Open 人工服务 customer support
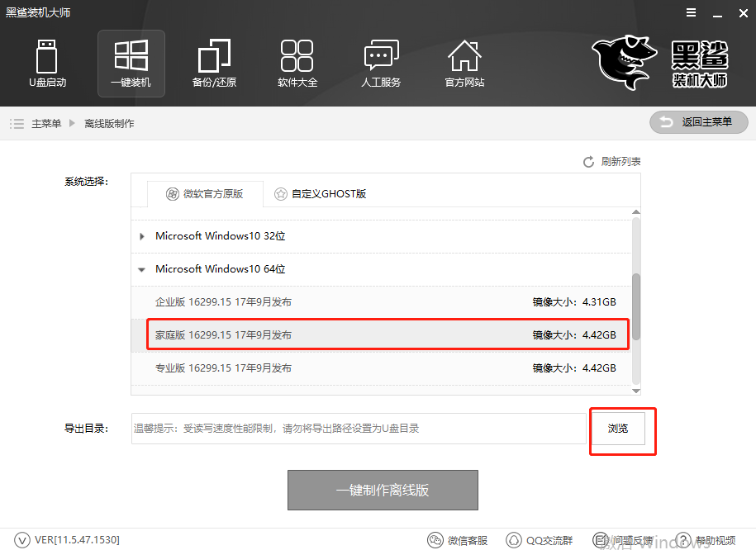 tap(381, 64)
